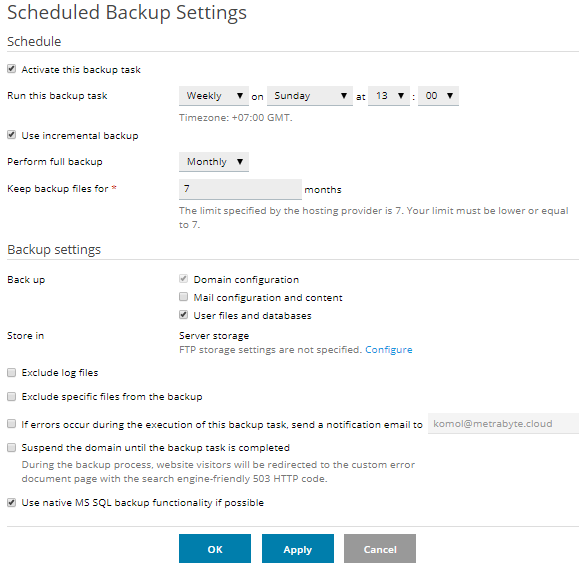Click the 'Run this backup task' label

pyautogui.click(x=57, y=96)
